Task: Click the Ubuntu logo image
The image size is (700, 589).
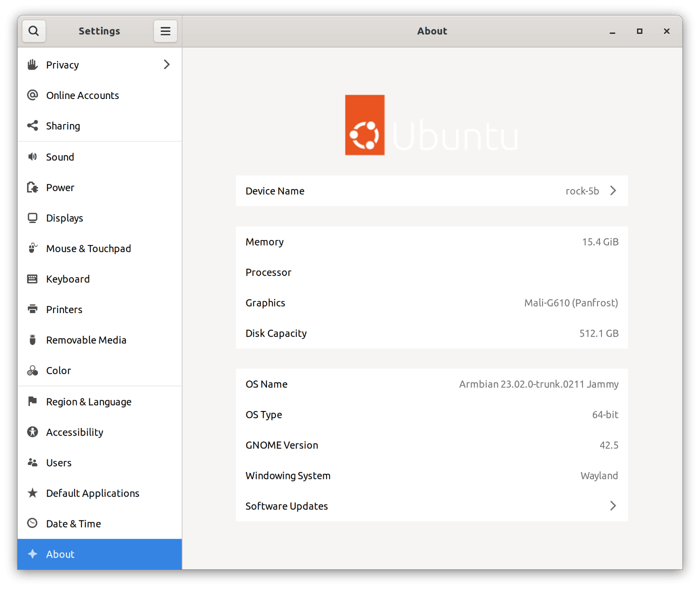Action: tap(431, 125)
